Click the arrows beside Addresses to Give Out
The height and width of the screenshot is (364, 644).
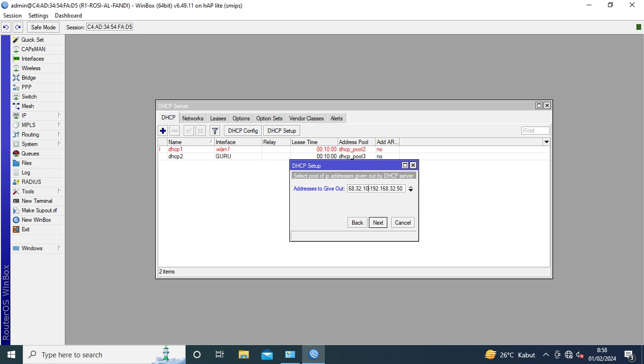coord(411,189)
